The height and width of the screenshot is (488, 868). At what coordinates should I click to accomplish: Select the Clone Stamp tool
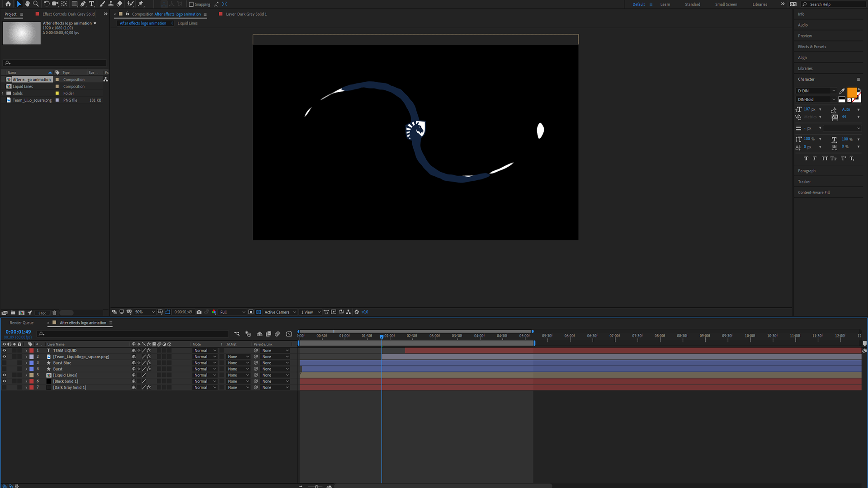tap(111, 4)
